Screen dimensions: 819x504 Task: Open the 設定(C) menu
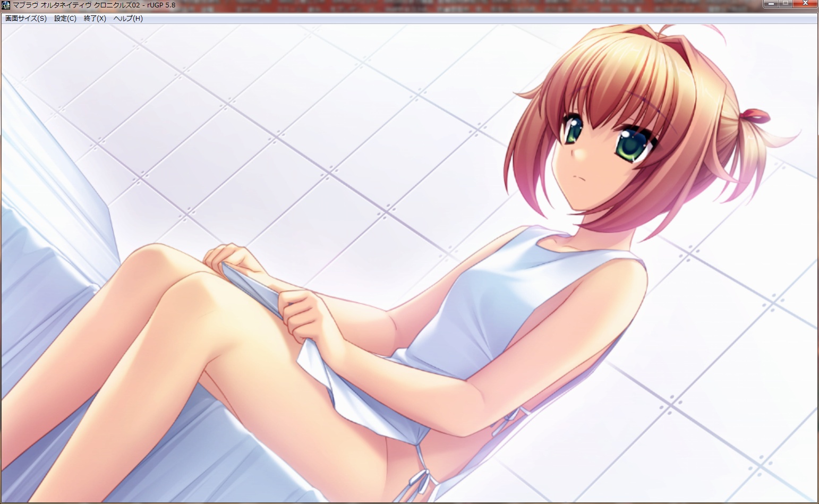(x=65, y=19)
